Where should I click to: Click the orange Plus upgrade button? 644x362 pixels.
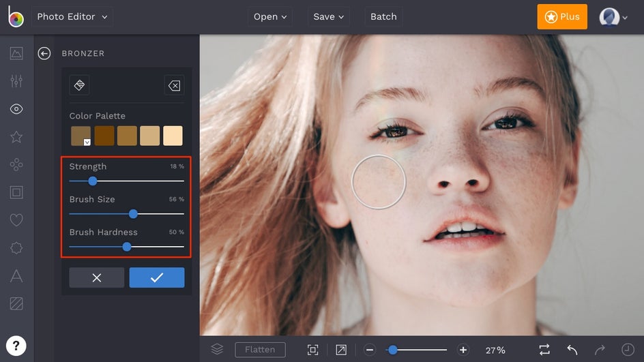561,17
